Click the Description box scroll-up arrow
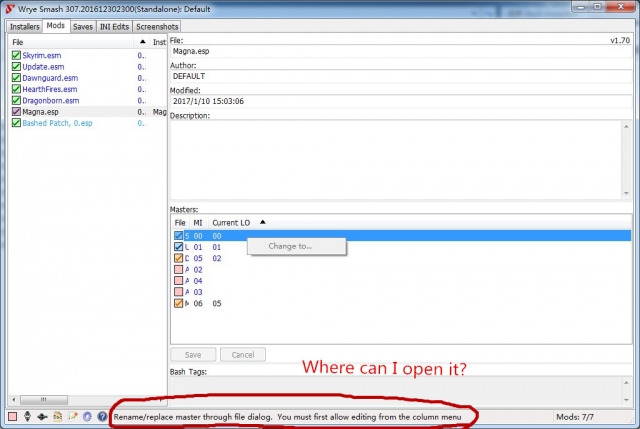 coord(626,127)
